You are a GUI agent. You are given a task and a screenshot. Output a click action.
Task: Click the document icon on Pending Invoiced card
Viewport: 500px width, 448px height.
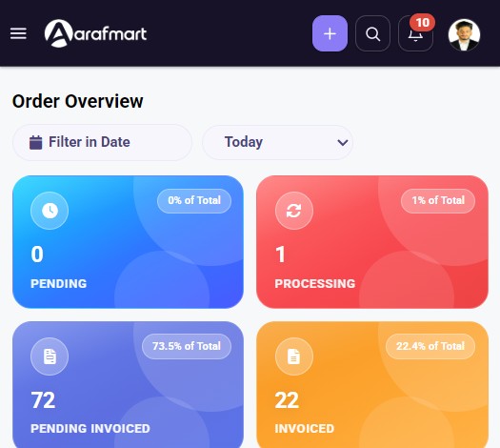click(x=50, y=356)
